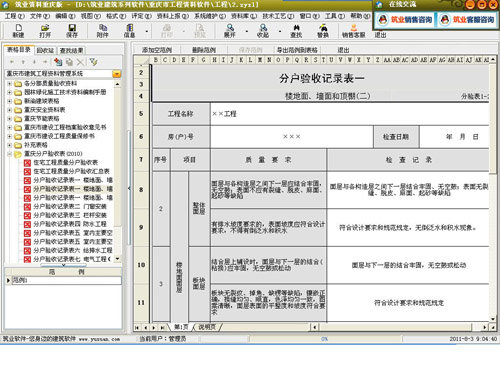Open 筑业销售咨询 chat button
This screenshot has height=375, width=500.
(x=405, y=20)
